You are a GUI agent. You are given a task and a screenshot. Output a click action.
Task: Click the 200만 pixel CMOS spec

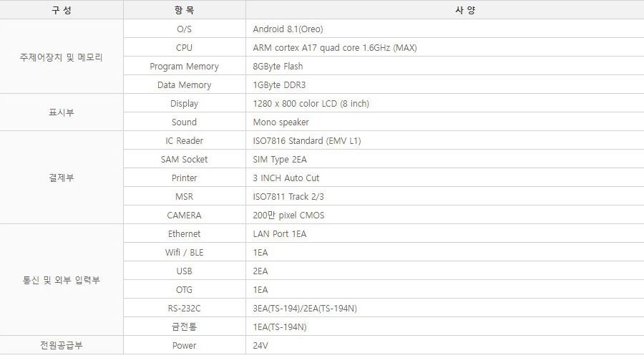(289, 216)
